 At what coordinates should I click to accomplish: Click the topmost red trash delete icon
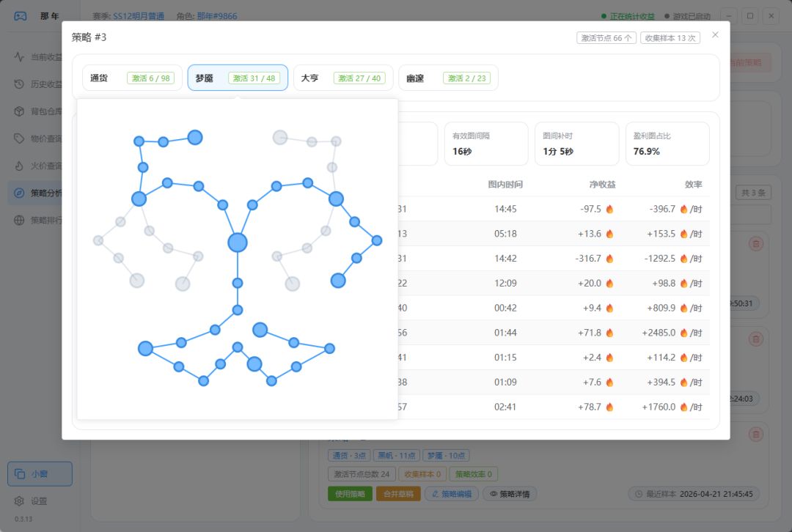click(x=755, y=243)
